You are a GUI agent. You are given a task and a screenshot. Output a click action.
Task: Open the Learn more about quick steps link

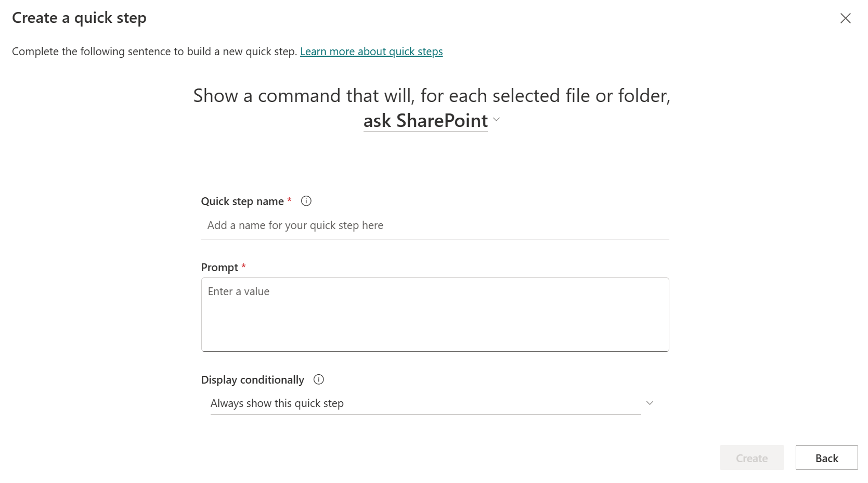click(x=371, y=52)
